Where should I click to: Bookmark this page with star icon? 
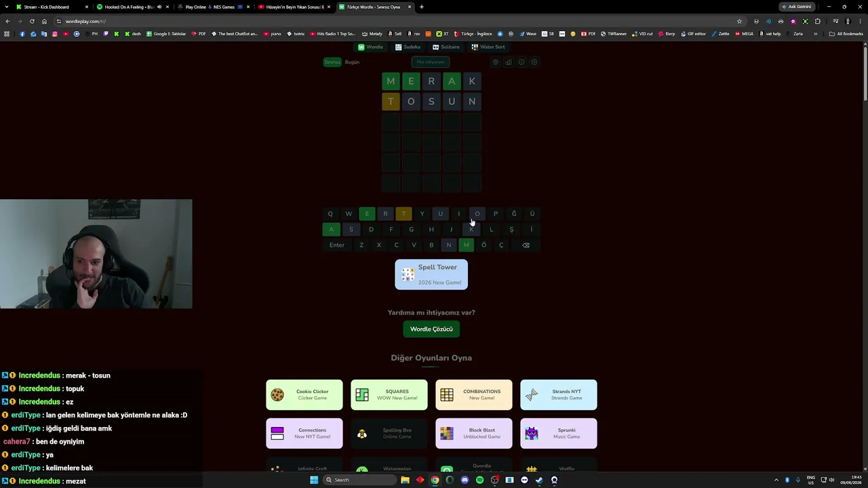tap(739, 21)
